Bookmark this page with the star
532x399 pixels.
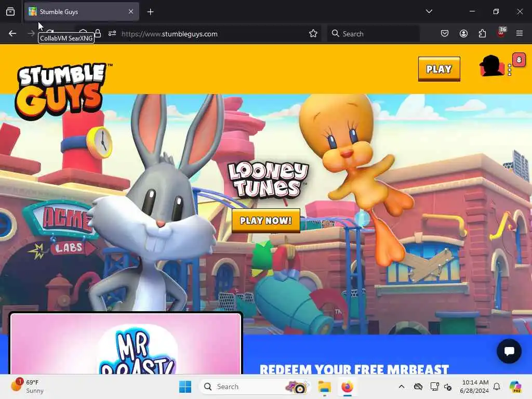pyautogui.click(x=313, y=33)
